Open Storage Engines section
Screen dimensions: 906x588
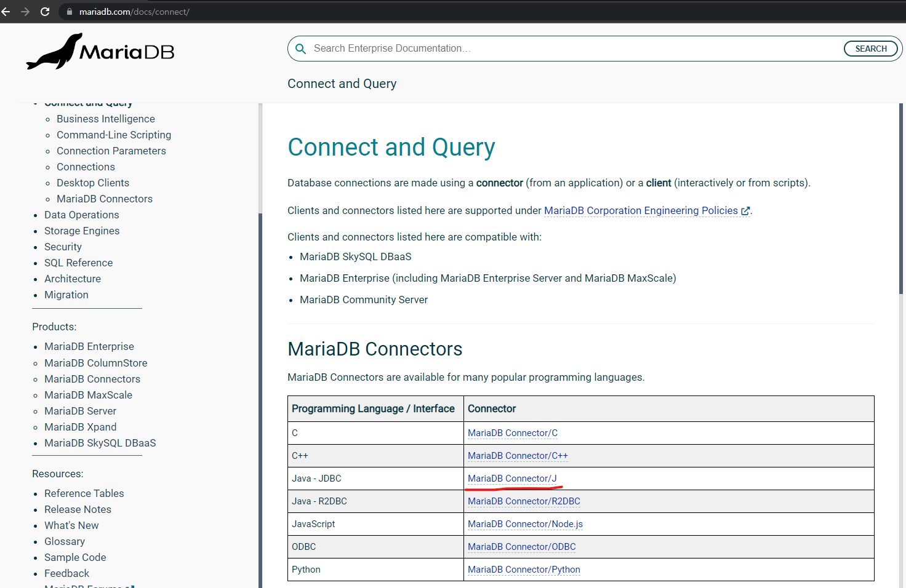click(82, 231)
